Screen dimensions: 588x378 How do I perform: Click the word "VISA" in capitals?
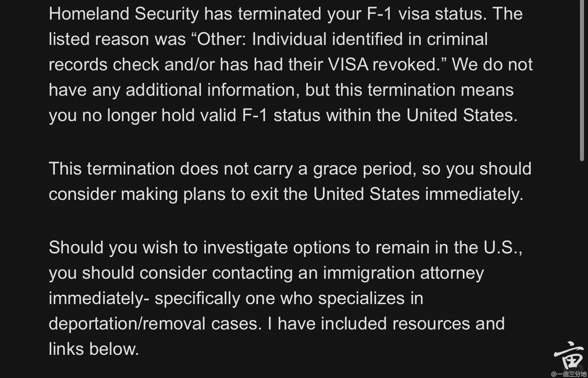(348, 65)
